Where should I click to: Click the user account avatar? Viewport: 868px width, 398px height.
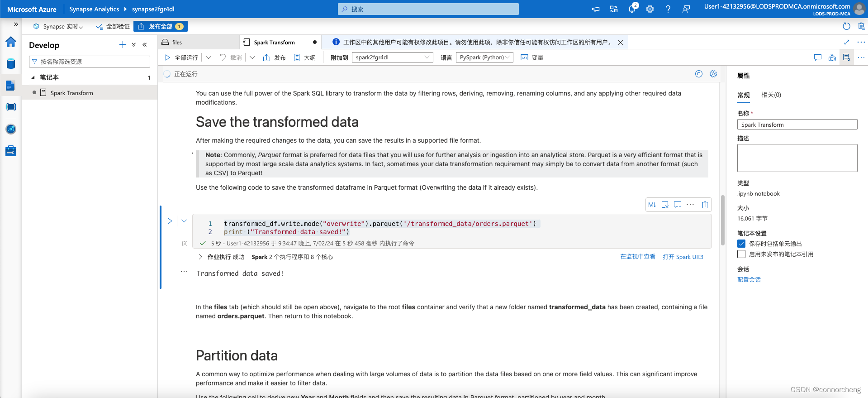tap(859, 9)
